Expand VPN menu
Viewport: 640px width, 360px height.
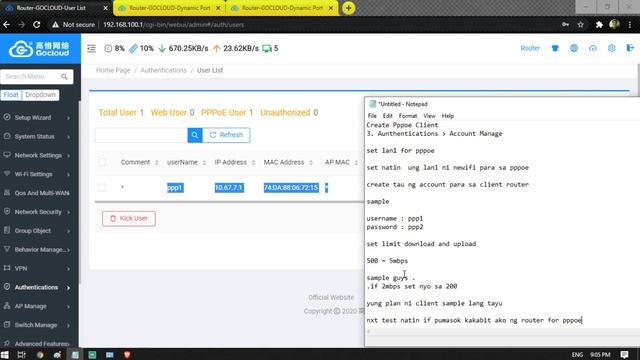[x=39, y=268]
